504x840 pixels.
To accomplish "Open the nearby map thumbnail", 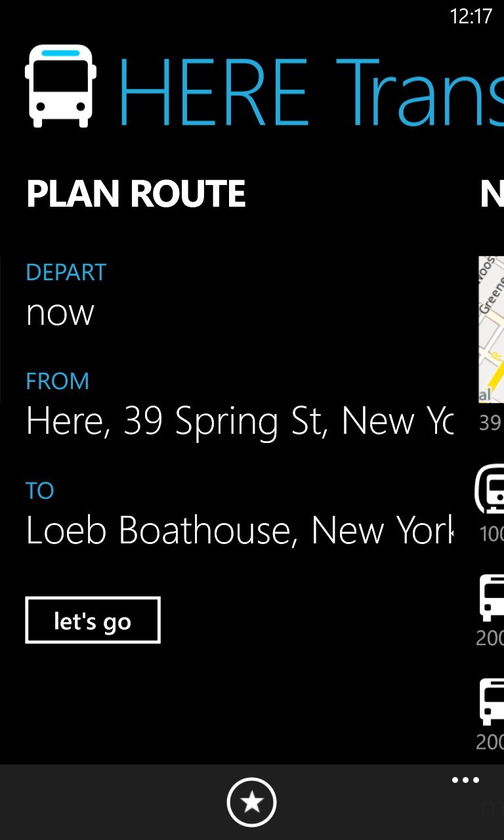I will [x=491, y=329].
